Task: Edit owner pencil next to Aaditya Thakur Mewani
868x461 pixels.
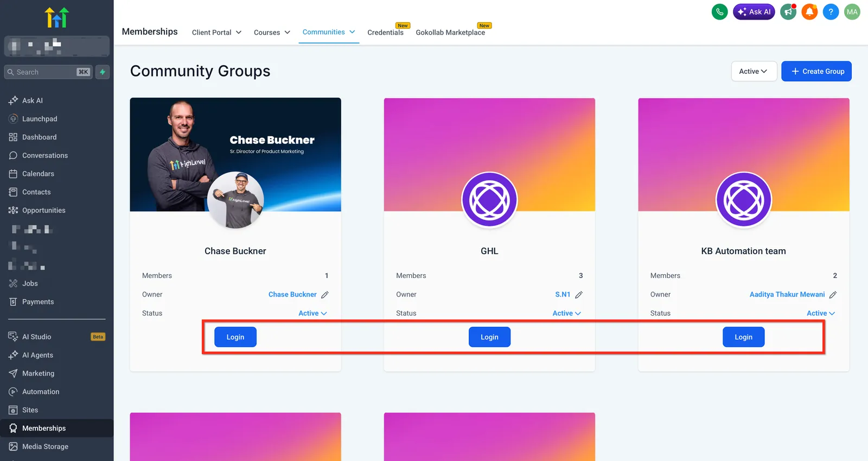Action: tap(833, 295)
